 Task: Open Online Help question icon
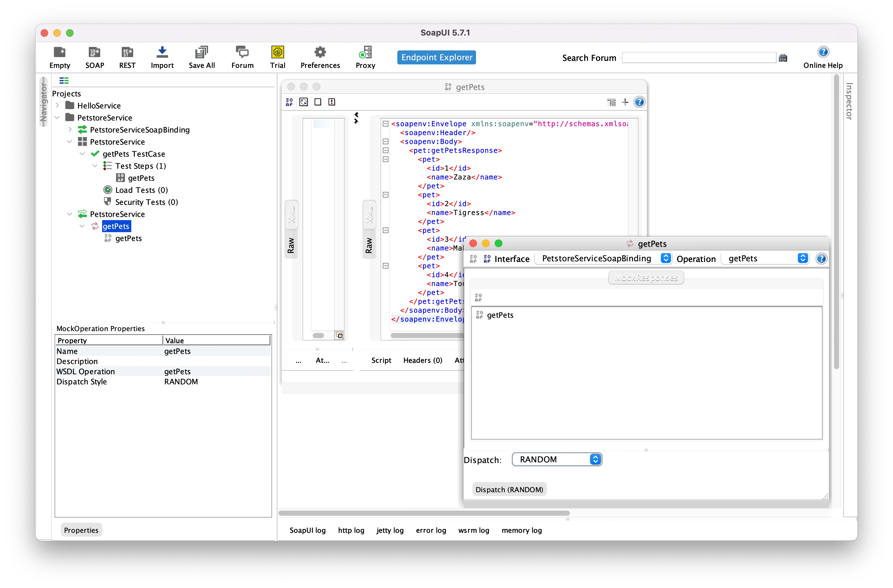click(x=823, y=52)
